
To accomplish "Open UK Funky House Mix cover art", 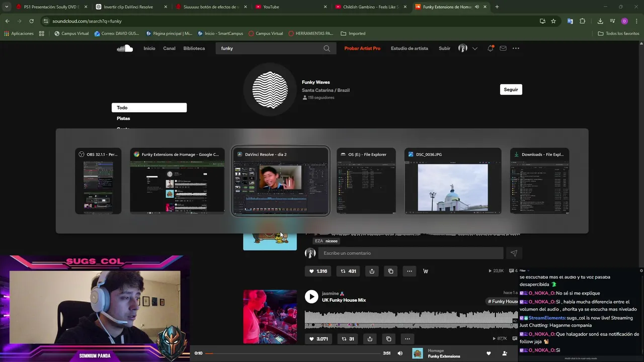I will click(270, 316).
